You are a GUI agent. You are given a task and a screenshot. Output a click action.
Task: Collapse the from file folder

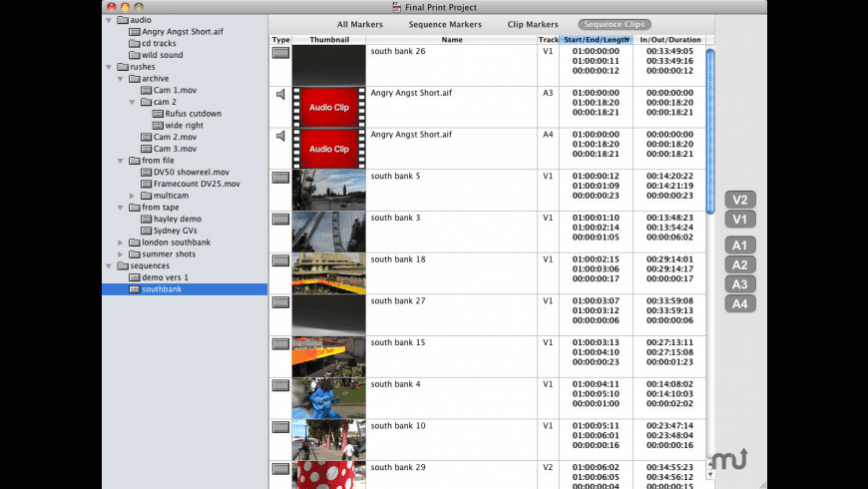(x=121, y=161)
